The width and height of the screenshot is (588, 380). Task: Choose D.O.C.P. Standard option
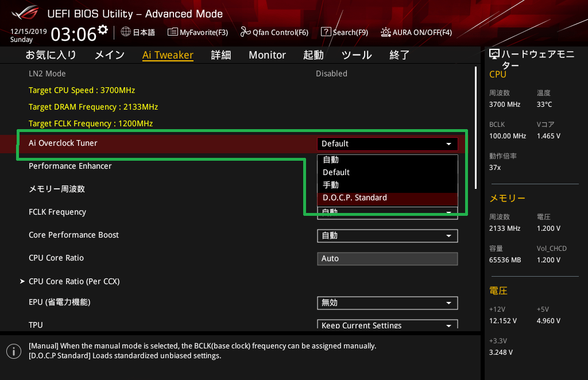(x=388, y=198)
